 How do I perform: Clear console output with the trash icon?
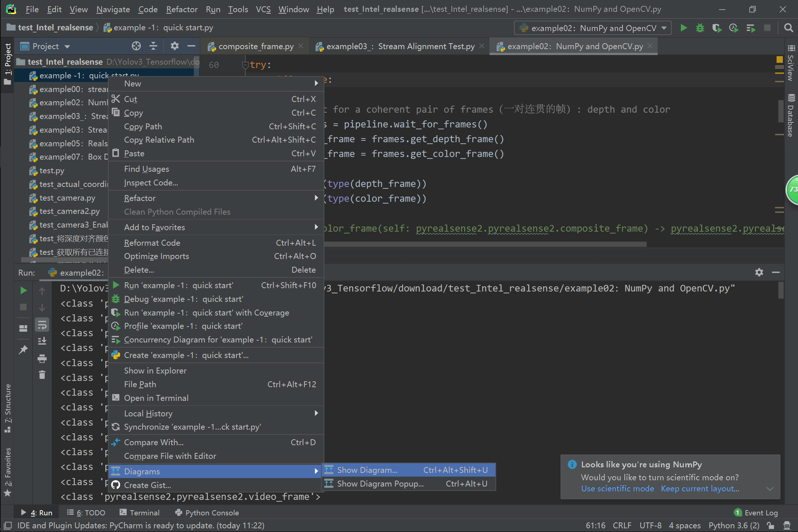point(42,375)
